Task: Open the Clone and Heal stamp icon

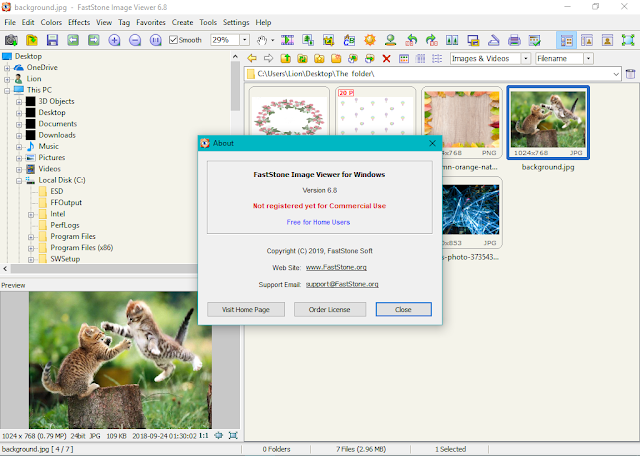Action: click(x=391, y=40)
